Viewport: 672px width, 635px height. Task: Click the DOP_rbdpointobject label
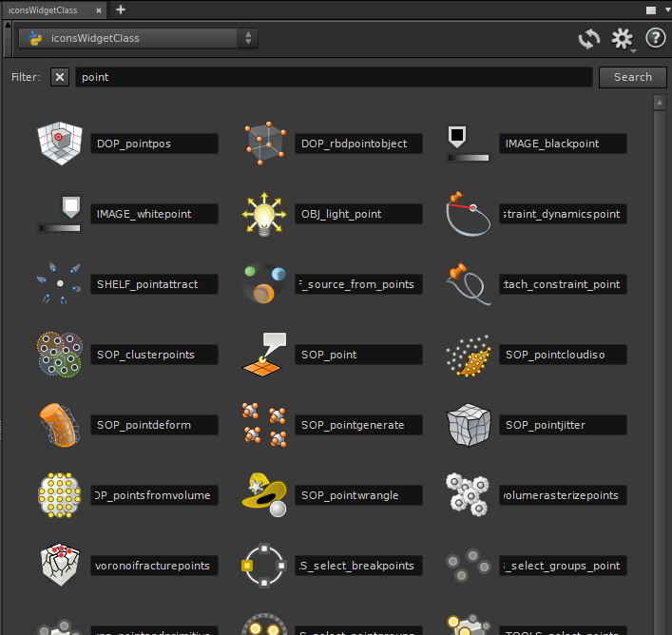coord(358,144)
